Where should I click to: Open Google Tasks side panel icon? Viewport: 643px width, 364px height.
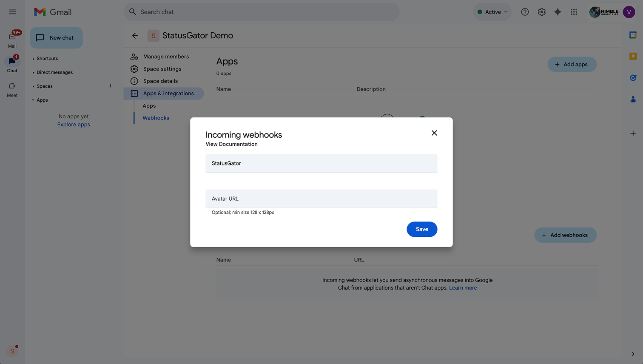[633, 77]
